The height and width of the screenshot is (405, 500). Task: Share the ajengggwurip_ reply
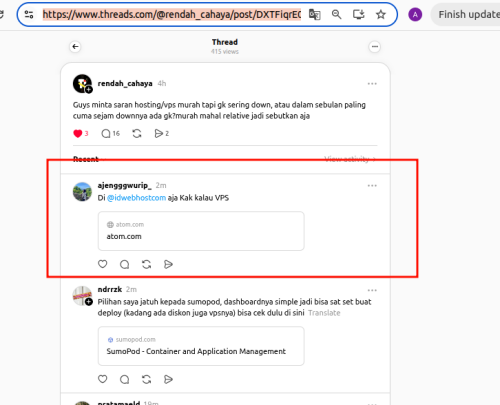click(168, 264)
